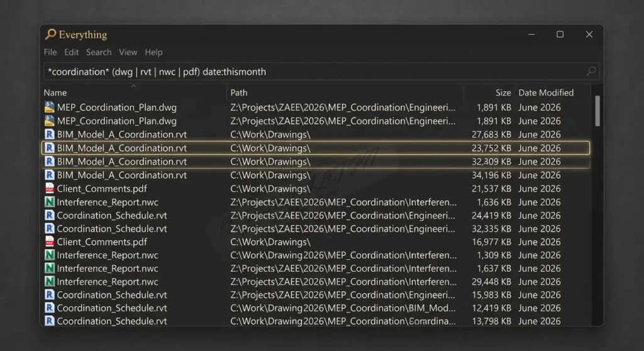The height and width of the screenshot is (351, 644).
Task: Minimize the Everything window
Action: [531, 34]
